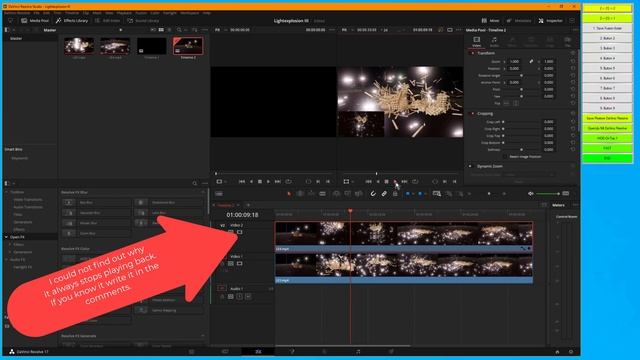Image resolution: width=640 pixels, height=360 pixels.
Task: Switch Media Pool to list view
Action: coord(170,30)
